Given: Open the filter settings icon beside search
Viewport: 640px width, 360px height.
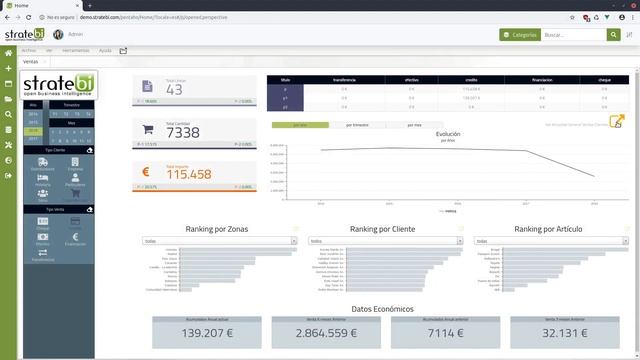Looking at the screenshot, I should (x=629, y=35).
